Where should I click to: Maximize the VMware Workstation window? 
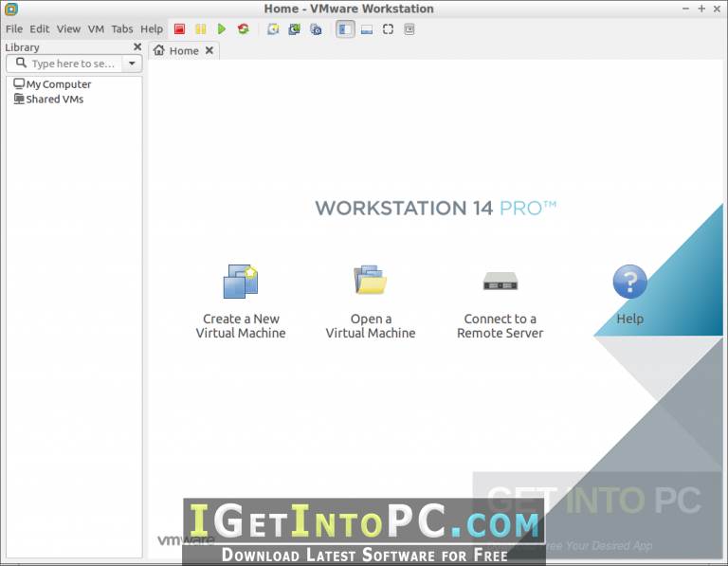coord(701,9)
